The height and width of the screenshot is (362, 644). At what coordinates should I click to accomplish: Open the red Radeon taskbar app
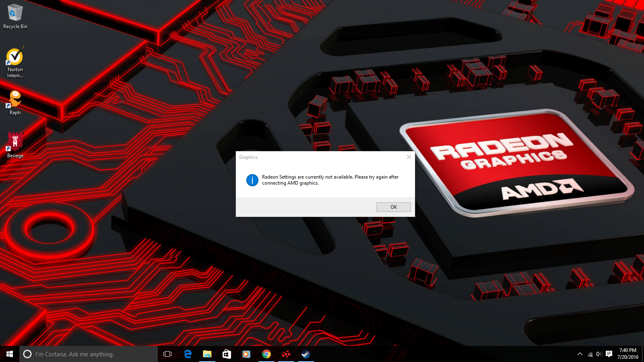click(286, 354)
